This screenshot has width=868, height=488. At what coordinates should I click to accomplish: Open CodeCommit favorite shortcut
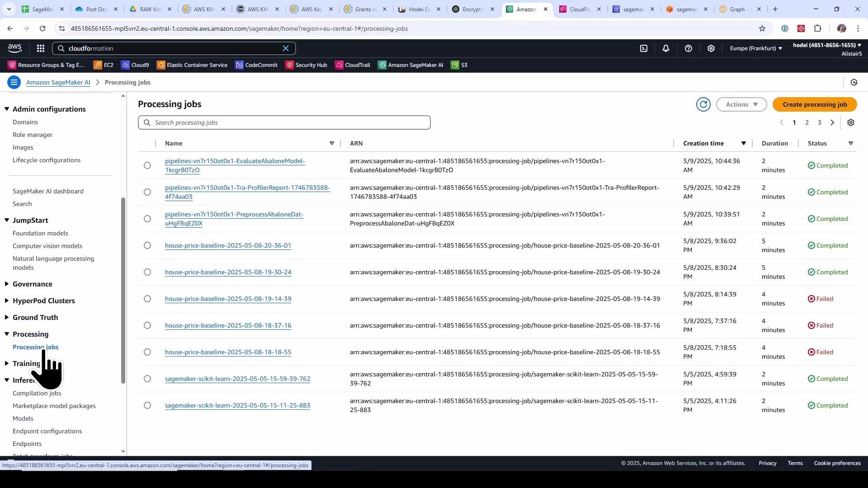[x=256, y=65]
